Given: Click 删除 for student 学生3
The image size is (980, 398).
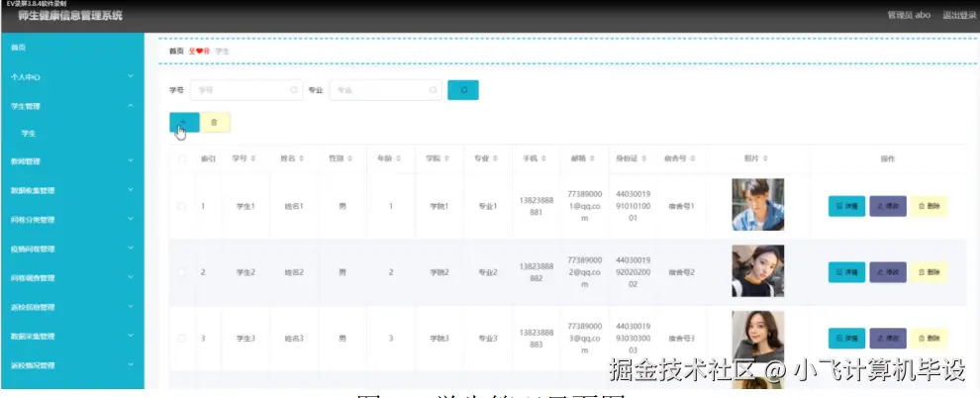Looking at the screenshot, I should pyautogui.click(x=929, y=338).
